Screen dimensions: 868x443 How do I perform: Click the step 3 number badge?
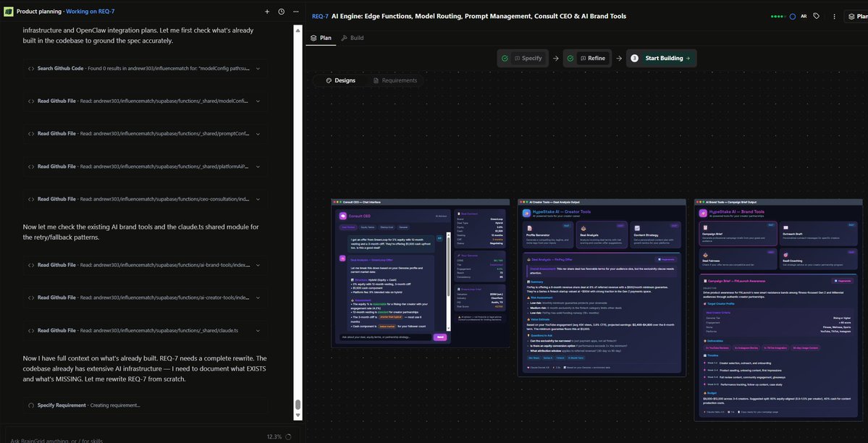click(634, 58)
